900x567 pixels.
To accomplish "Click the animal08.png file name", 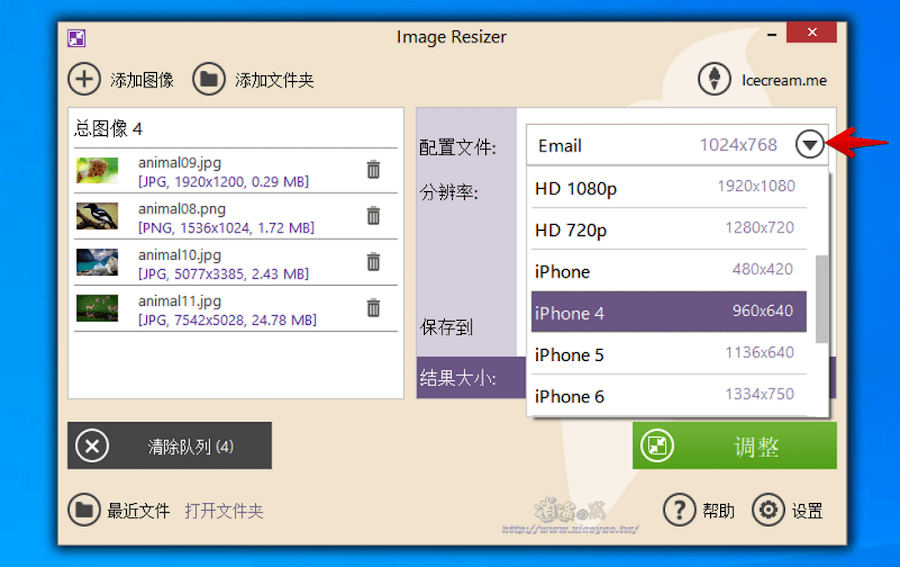I will click(x=182, y=209).
